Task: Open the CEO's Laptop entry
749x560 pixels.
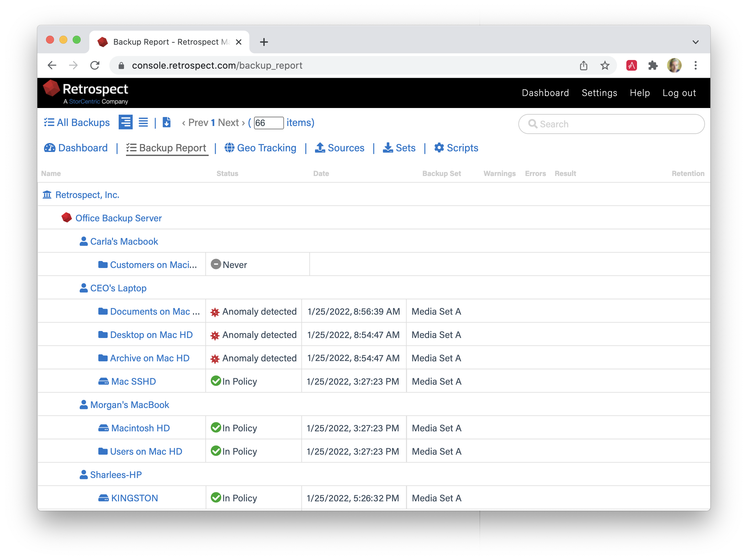Action: [x=118, y=288]
